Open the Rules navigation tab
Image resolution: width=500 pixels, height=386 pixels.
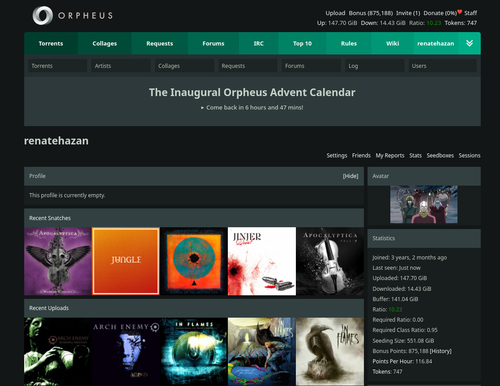point(349,43)
